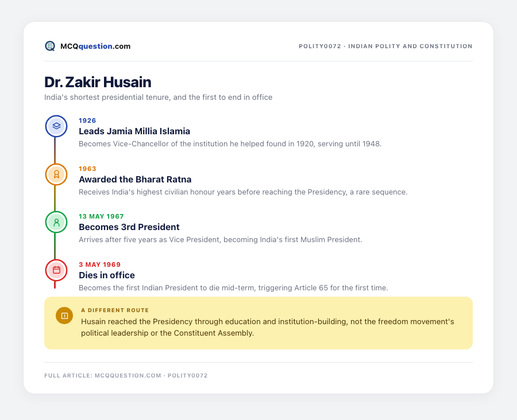
Task: Click the orange award ribbon icon
Action: click(x=56, y=174)
